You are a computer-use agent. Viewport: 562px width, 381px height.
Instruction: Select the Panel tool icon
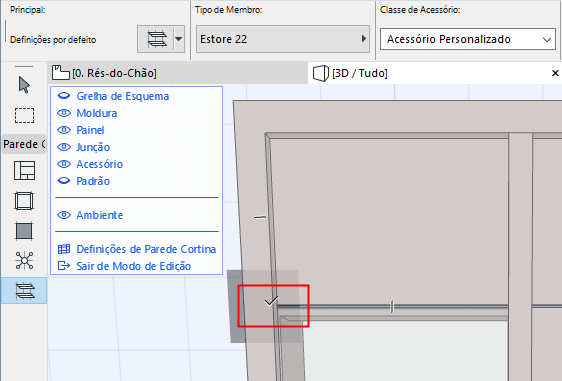(x=24, y=230)
